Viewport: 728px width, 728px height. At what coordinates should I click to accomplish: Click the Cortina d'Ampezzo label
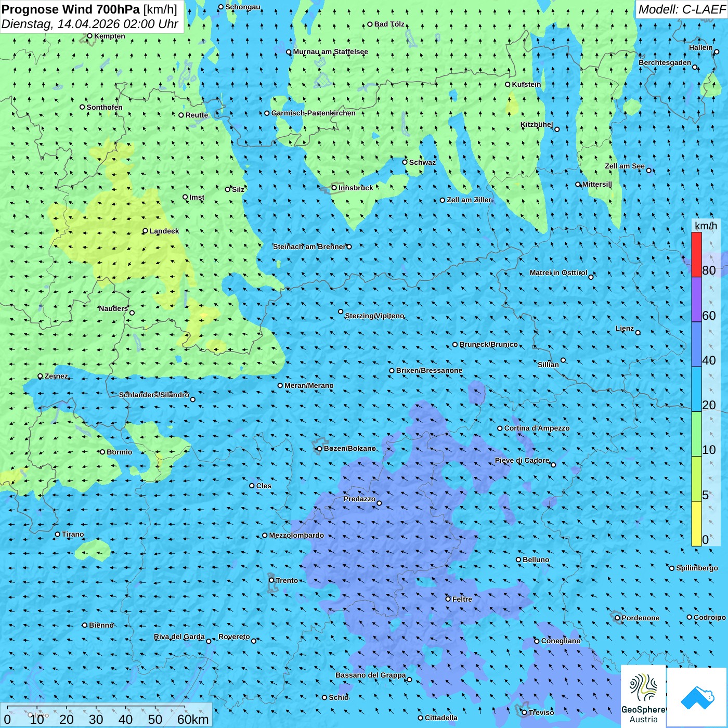coord(537,428)
